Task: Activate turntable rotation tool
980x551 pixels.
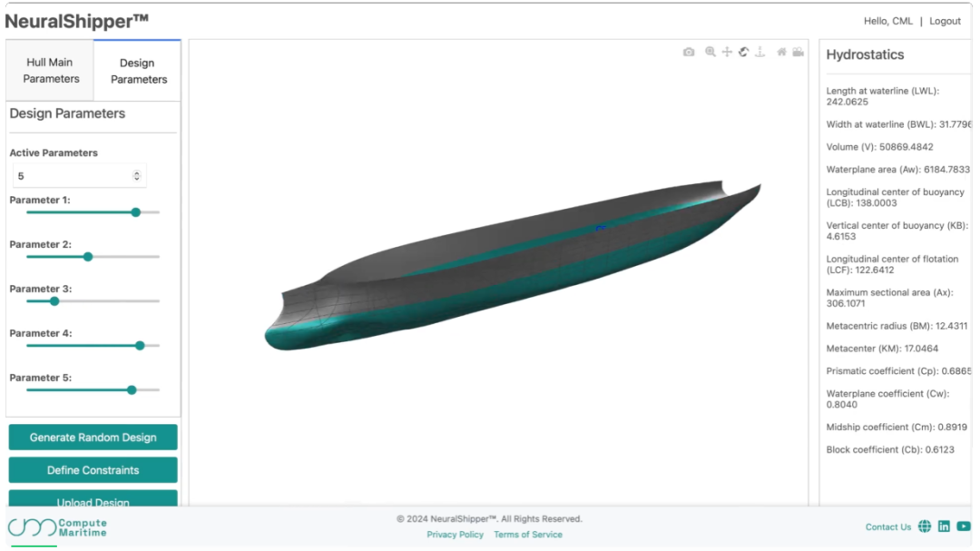Action: tap(760, 52)
